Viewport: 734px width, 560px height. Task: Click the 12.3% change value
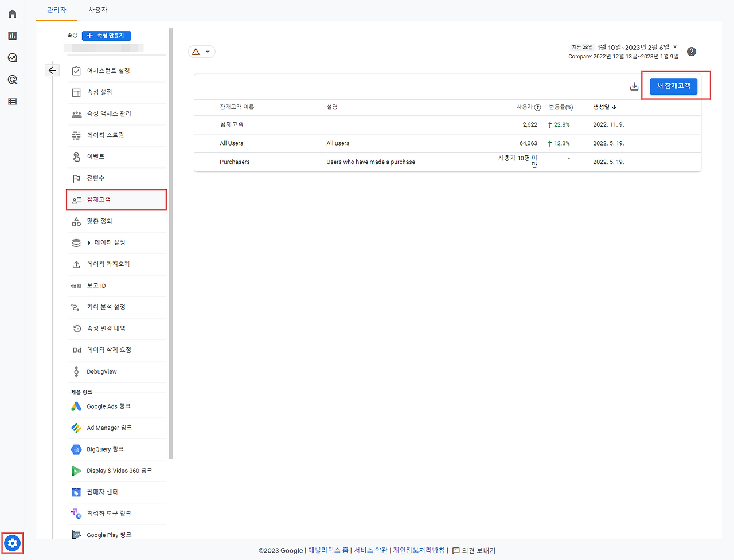coord(559,143)
